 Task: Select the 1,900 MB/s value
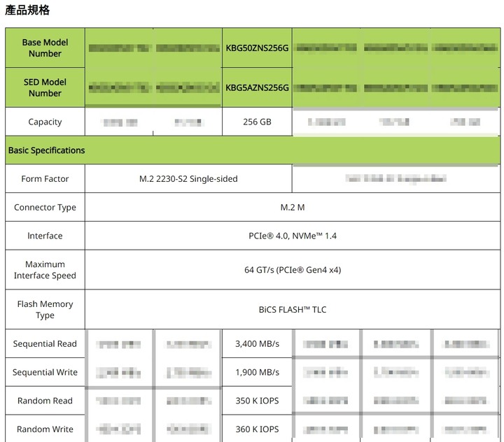point(257,372)
